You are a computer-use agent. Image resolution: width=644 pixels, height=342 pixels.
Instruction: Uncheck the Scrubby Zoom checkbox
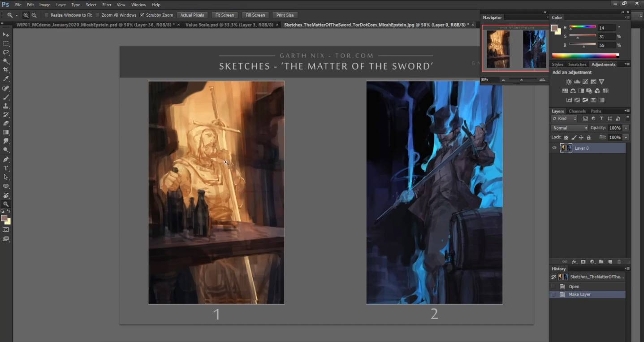(x=142, y=15)
